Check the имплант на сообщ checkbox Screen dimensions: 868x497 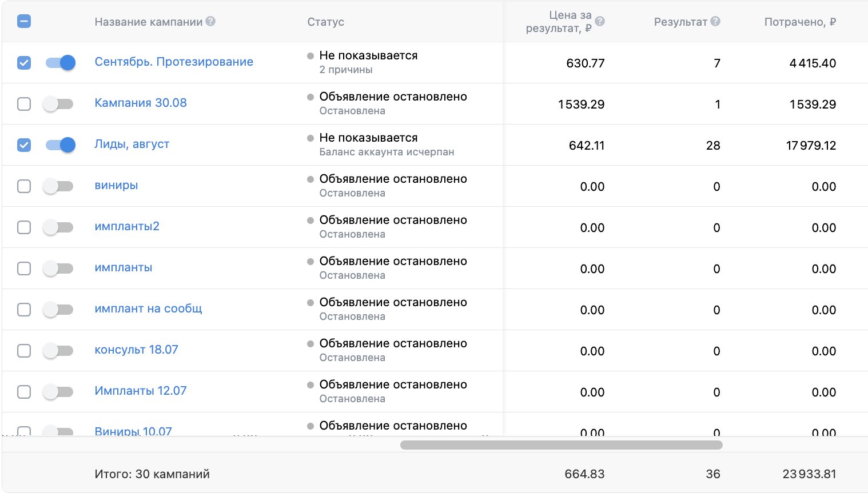[24, 310]
